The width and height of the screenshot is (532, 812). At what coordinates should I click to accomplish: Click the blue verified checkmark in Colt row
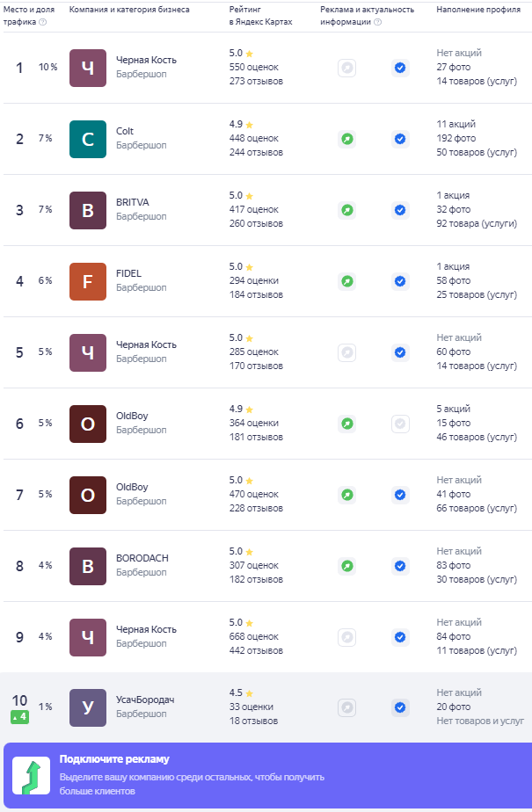400,139
